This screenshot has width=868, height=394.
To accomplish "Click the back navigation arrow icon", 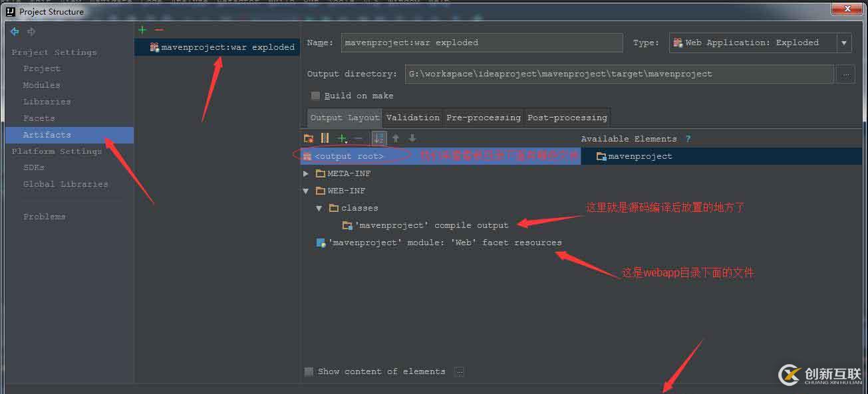I will (15, 31).
